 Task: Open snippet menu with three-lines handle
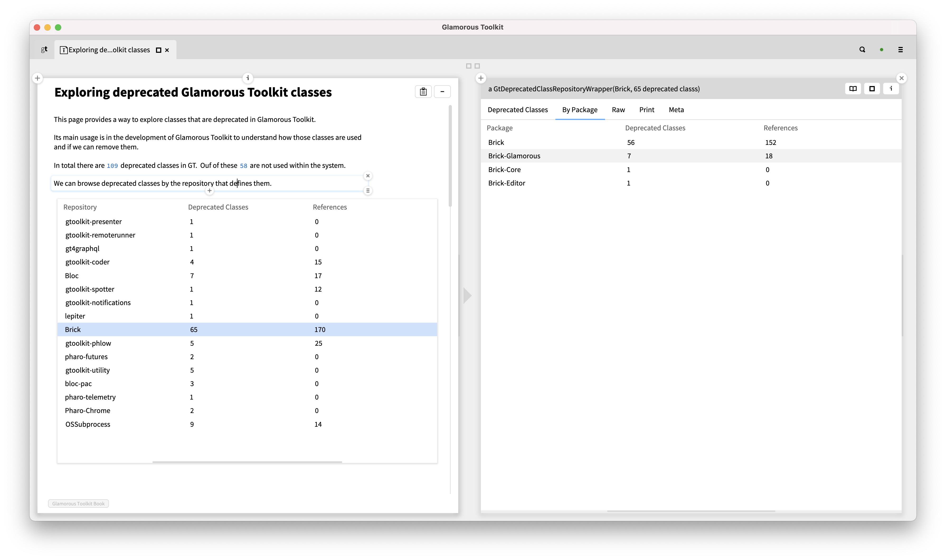coord(367,191)
